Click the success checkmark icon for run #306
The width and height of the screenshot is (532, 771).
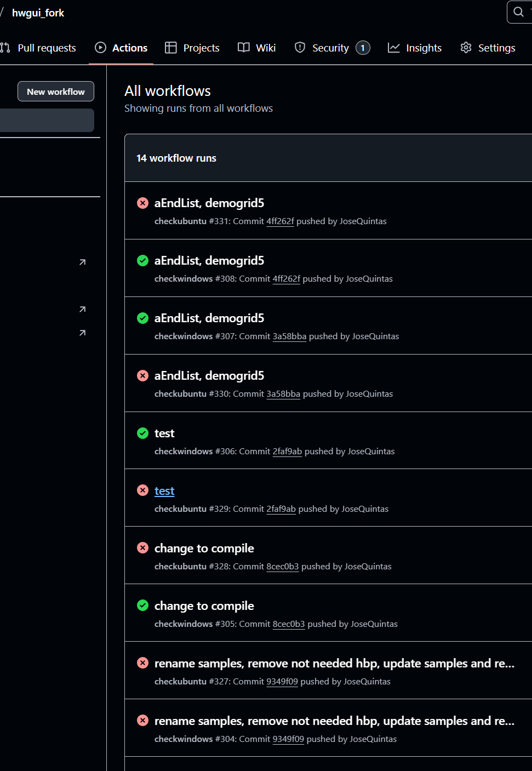point(142,433)
